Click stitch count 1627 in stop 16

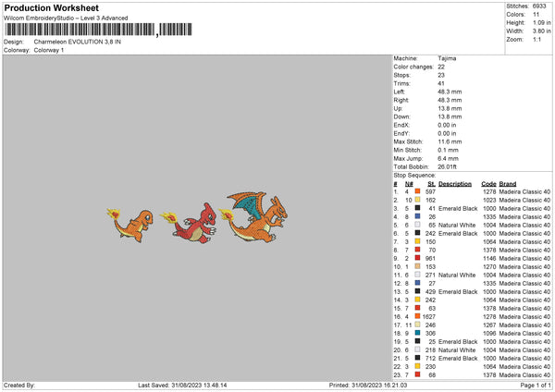point(428,316)
